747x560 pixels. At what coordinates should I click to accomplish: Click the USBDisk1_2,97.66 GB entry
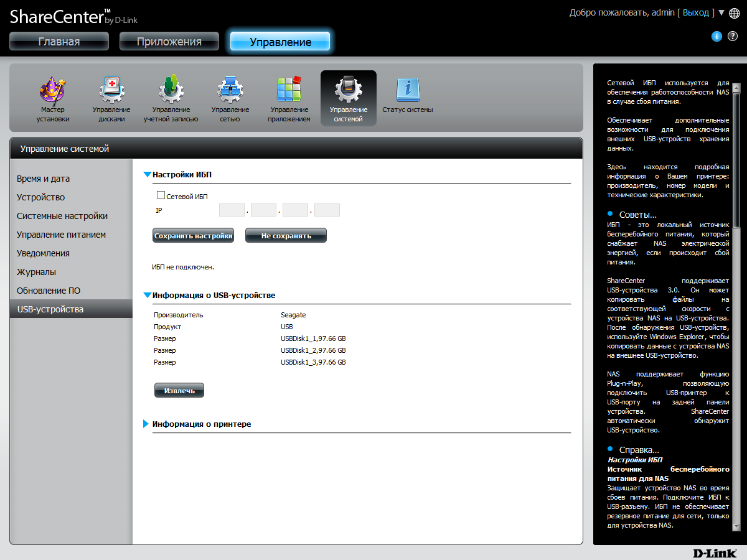pyautogui.click(x=313, y=350)
